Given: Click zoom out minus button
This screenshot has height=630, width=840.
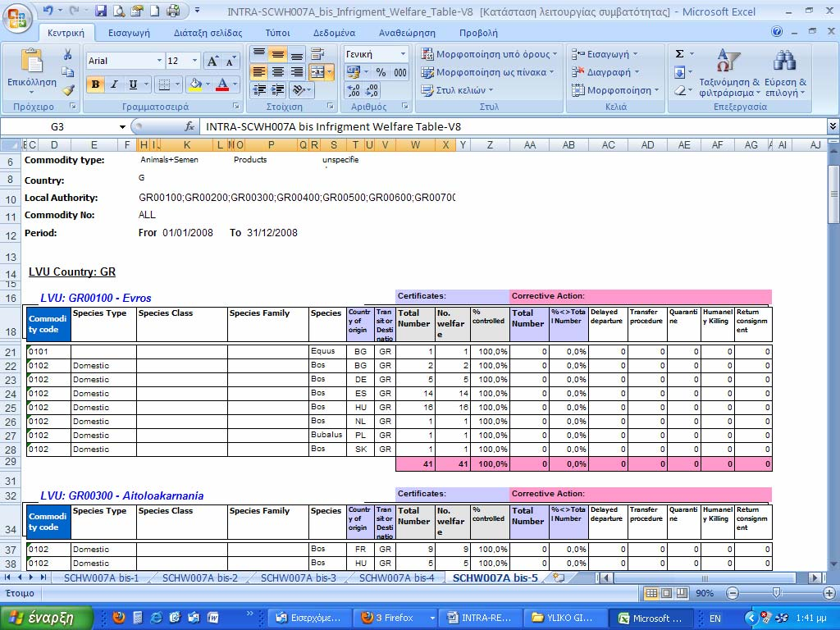Looking at the screenshot, I should 733,593.
